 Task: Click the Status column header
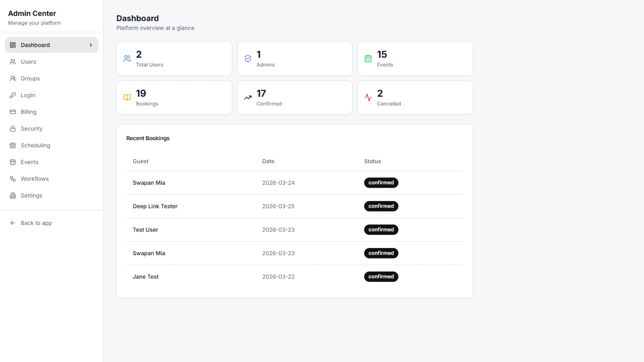pos(373,161)
